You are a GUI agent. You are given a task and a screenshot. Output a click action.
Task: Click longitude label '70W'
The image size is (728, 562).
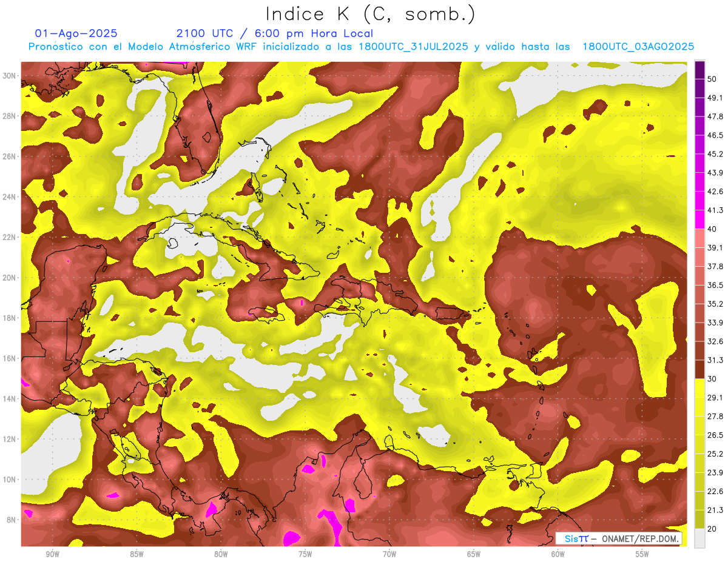pyautogui.click(x=389, y=554)
